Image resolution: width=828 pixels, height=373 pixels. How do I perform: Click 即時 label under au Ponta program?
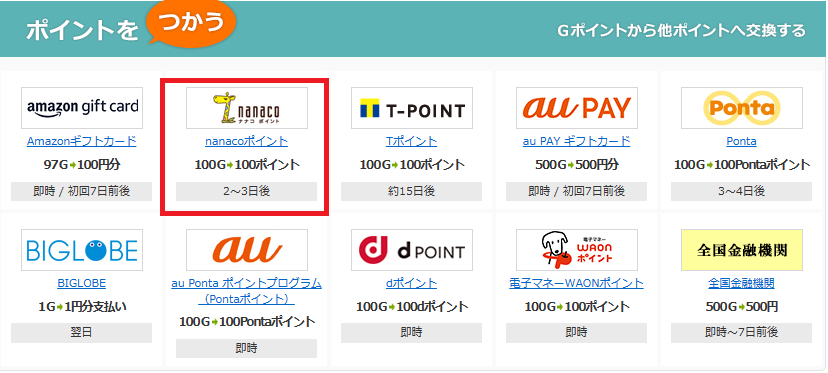click(x=247, y=348)
